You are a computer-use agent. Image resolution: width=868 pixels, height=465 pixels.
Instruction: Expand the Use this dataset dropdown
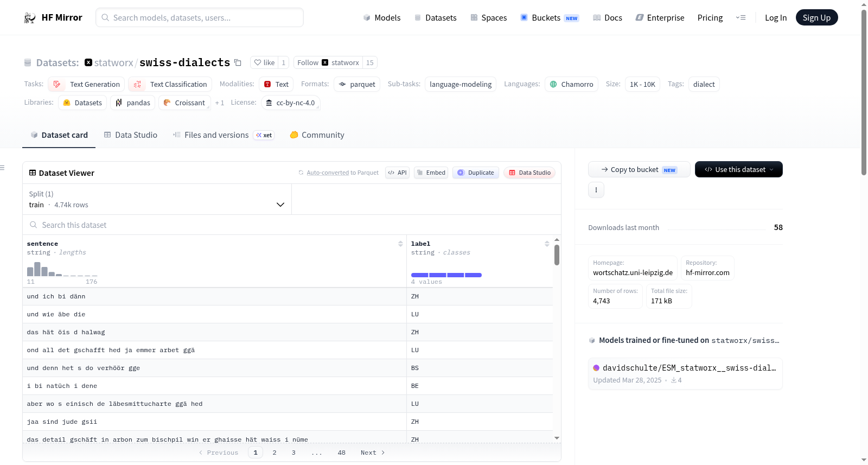tap(738, 169)
